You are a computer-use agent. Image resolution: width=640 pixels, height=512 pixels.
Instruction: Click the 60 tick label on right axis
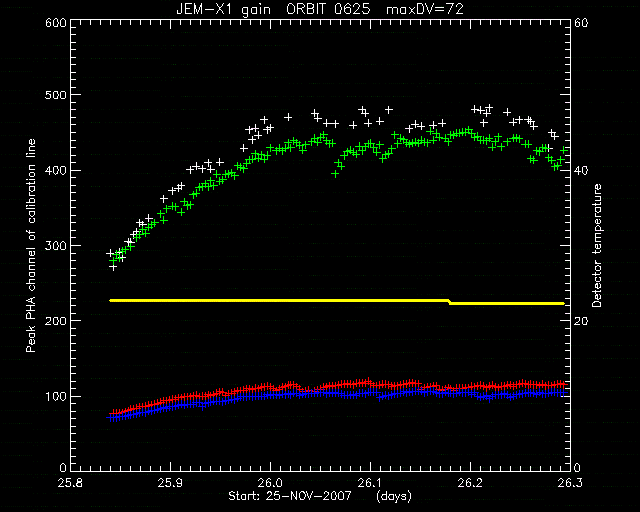pos(581,23)
